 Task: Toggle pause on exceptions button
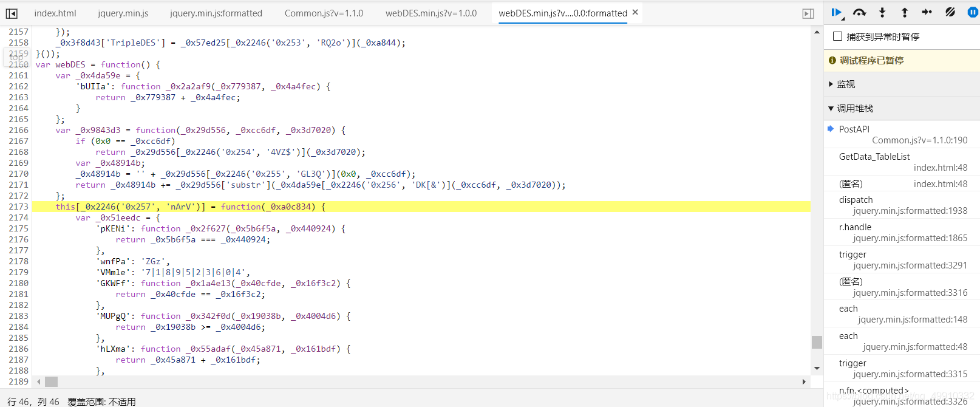pos(972,13)
